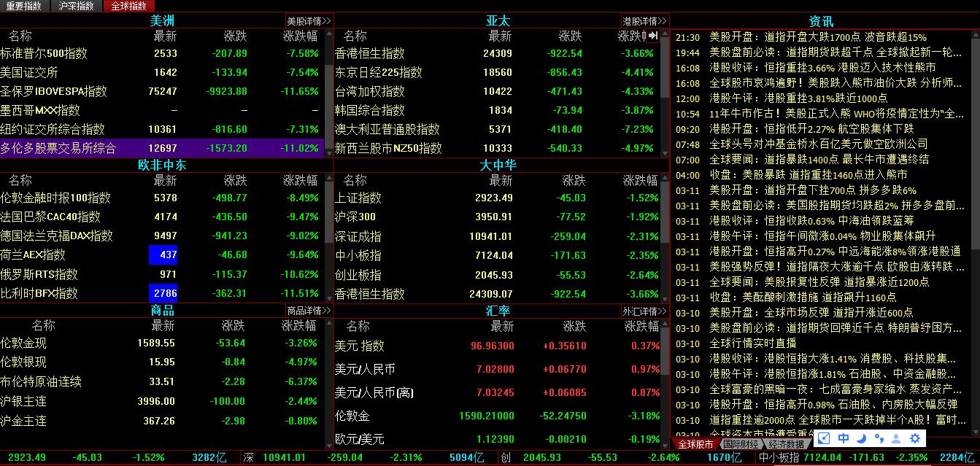Click 荷兰AEX指数 blue value 437
Image resolution: width=980 pixels, height=466 pixels.
(163, 255)
